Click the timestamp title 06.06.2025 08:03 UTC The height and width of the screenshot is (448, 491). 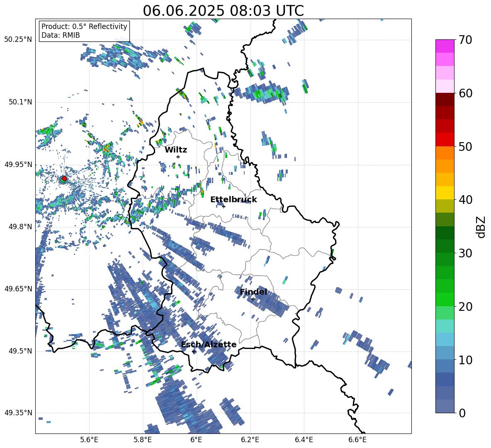[223, 11]
